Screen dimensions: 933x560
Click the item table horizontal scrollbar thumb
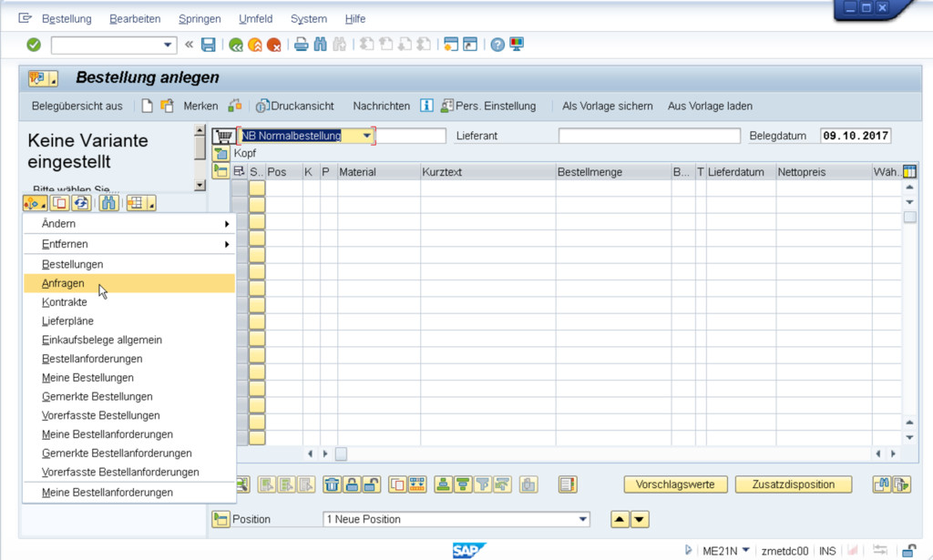click(x=341, y=453)
